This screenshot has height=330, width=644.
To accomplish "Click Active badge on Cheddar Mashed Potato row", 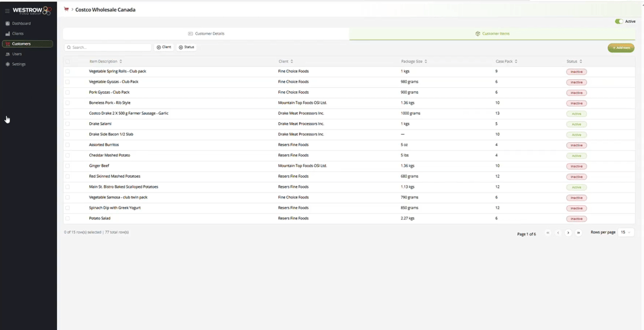I will [576, 156].
